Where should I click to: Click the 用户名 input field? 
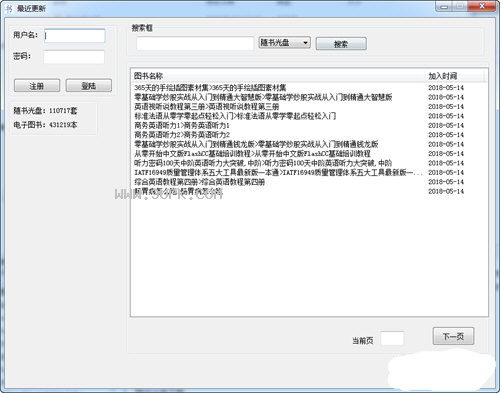point(75,36)
